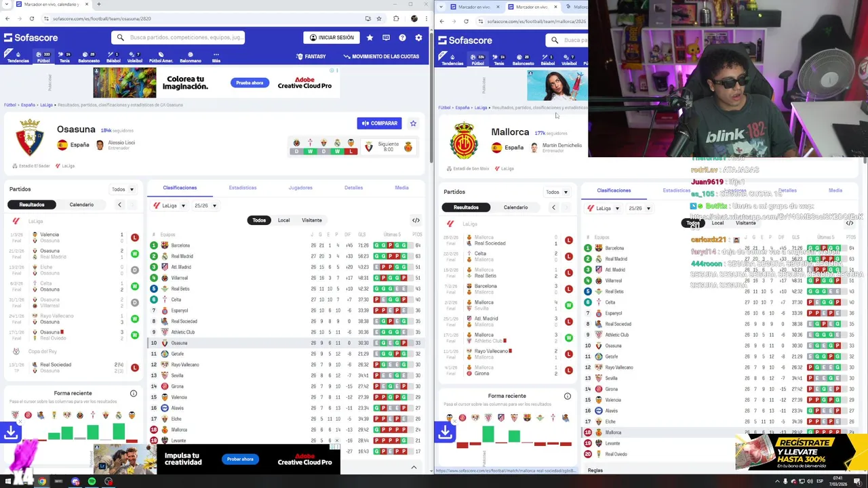Open Estadísticas tab in Osasuna window
This screenshot has width=868, height=488.
point(243,188)
